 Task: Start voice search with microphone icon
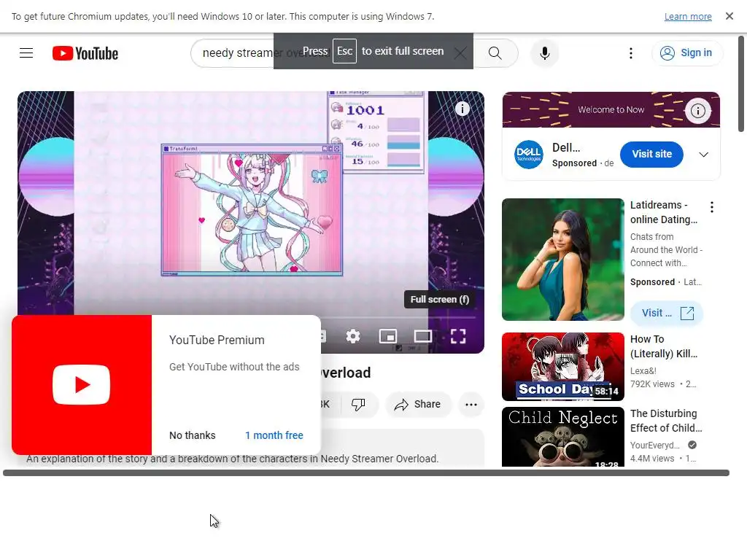544,52
